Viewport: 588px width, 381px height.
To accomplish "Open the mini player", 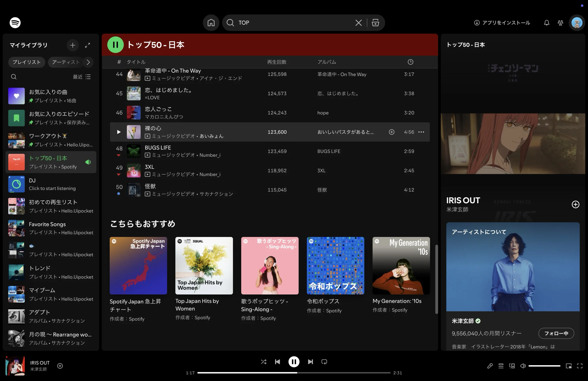I will (568, 366).
